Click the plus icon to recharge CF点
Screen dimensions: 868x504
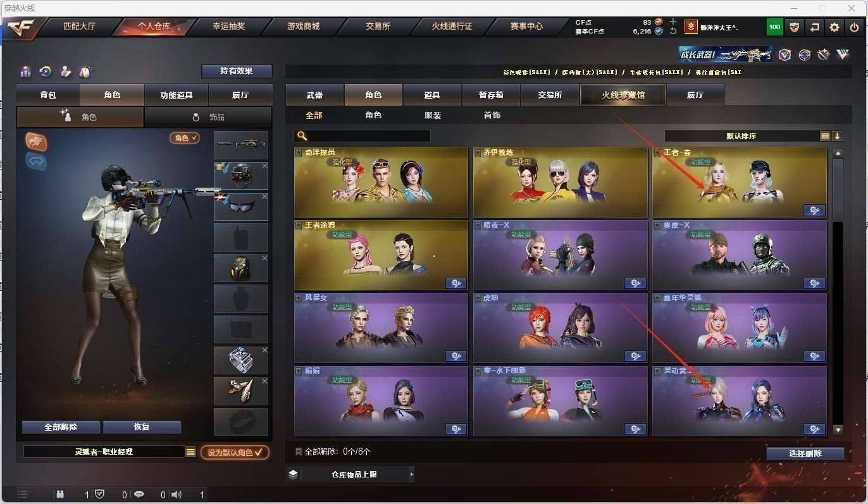[x=673, y=22]
